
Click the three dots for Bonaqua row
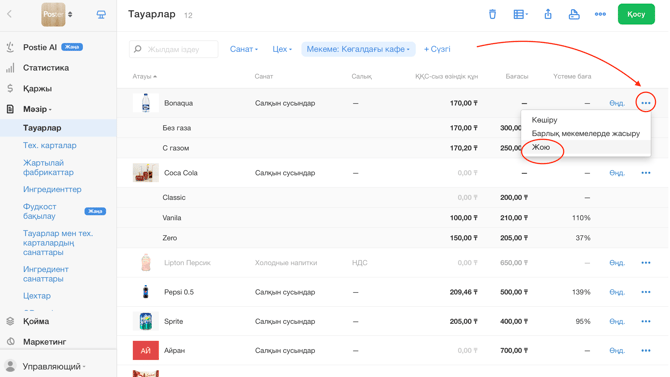[x=646, y=103]
